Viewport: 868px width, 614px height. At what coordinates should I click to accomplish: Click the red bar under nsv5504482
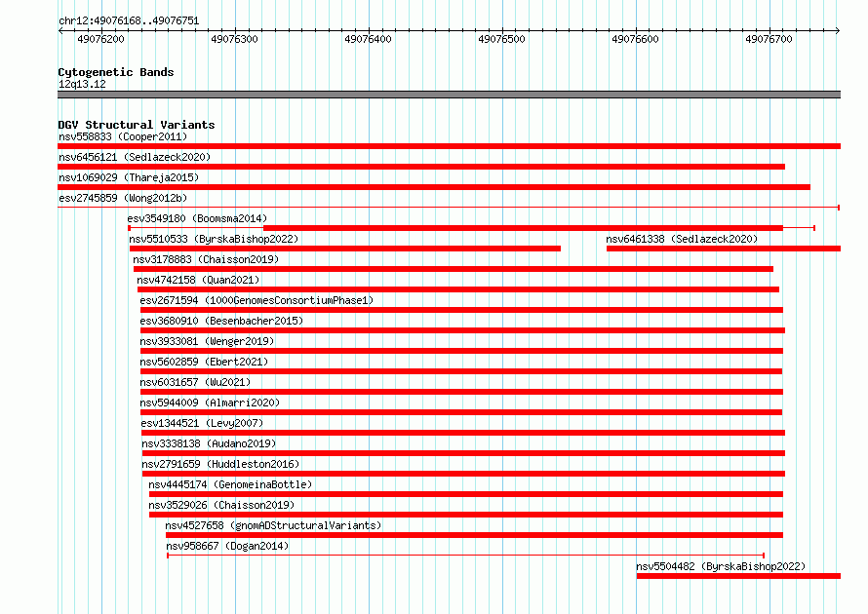[738, 576]
